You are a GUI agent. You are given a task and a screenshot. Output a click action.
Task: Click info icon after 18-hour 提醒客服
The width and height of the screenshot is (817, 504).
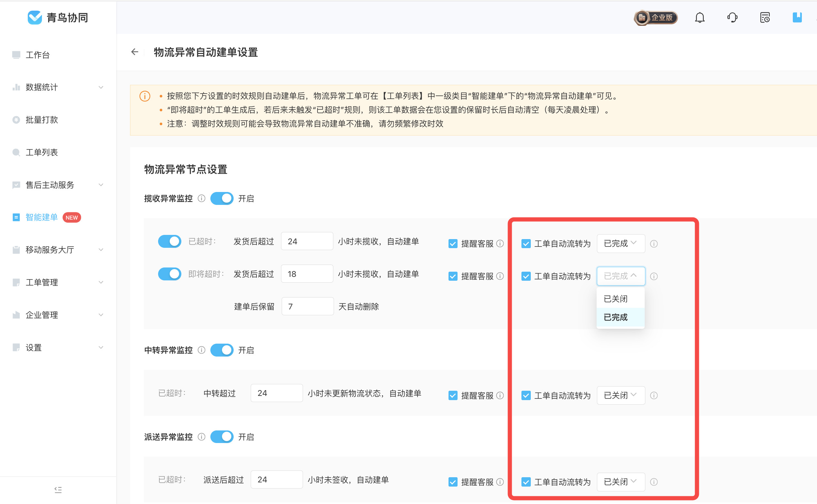500,276
